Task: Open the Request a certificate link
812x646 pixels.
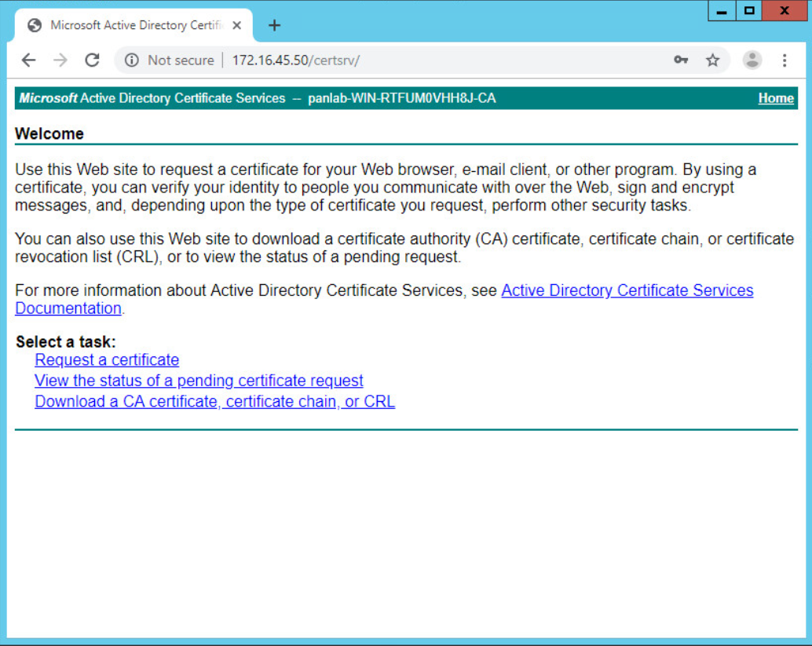Action: tap(107, 359)
